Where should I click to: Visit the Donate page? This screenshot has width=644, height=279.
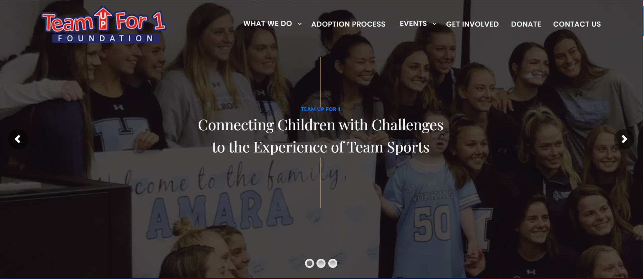coord(526,24)
